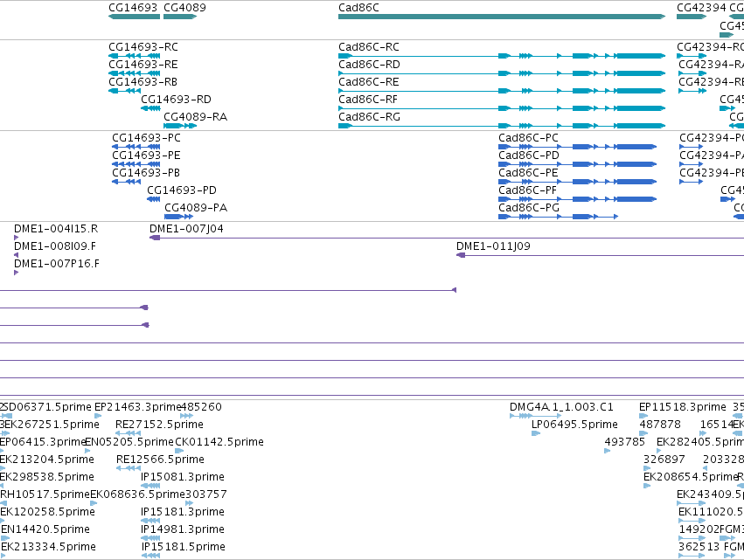The image size is (744, 560).
Task: Click the 485260 feature label
Action: (x=202, y=407)
